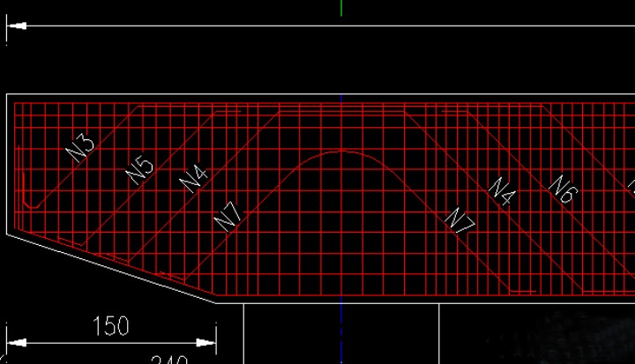
Task: Click the gray textured area at bottom right
Action: point(582,339)
